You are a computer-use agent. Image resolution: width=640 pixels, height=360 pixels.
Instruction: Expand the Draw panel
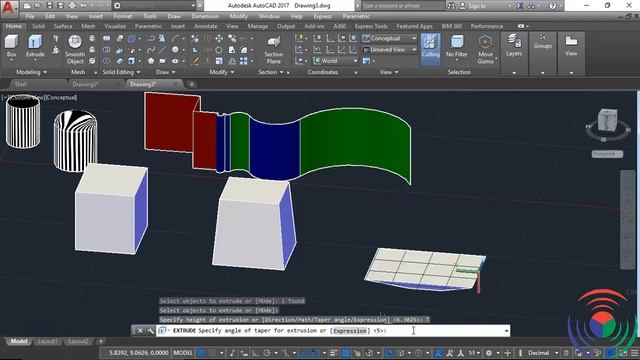(165, 72)
